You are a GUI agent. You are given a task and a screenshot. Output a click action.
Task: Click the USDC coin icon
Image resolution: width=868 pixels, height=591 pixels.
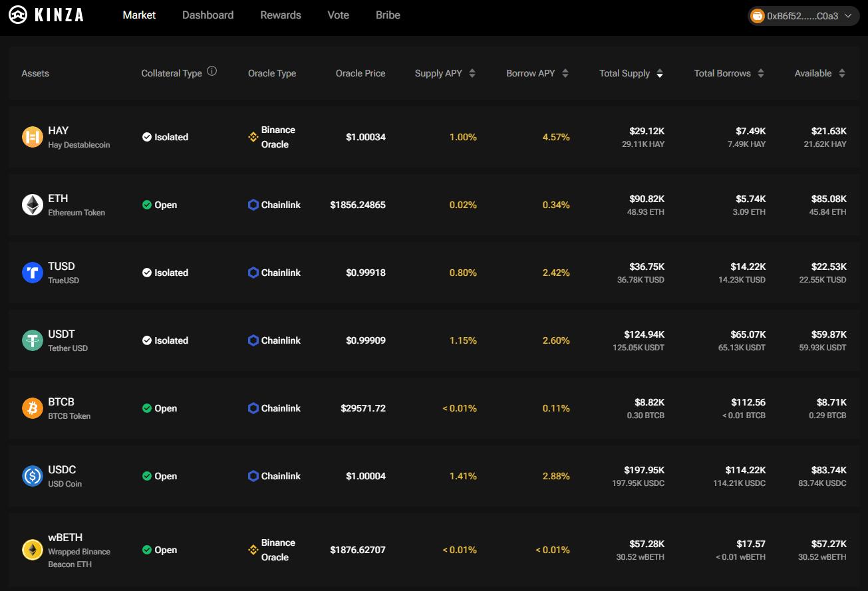(33, 476)
